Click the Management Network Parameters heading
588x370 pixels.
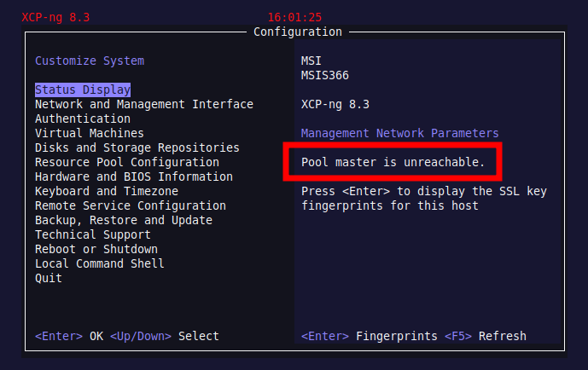point(400,133)
